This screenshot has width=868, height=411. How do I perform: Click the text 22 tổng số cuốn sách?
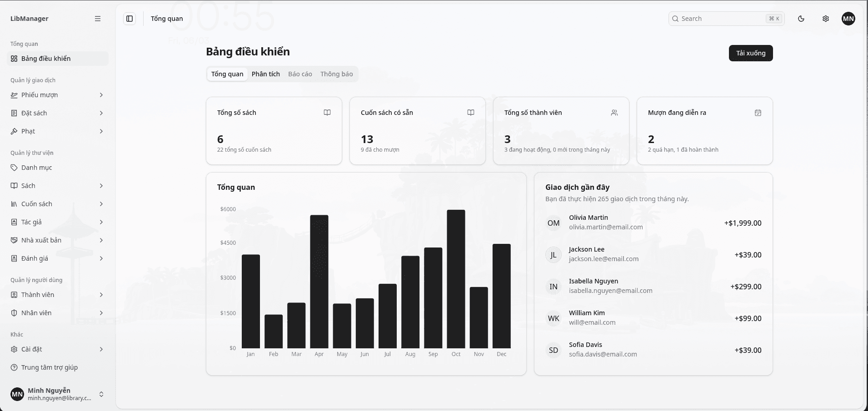(244, 149)
